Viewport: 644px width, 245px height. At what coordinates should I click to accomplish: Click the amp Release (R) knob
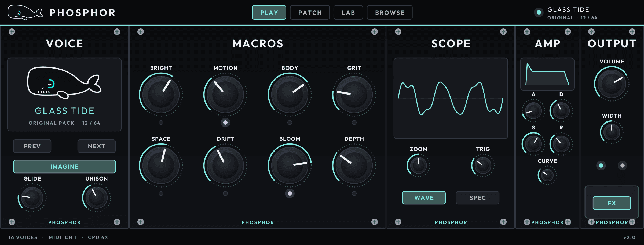tap(561, 144)
